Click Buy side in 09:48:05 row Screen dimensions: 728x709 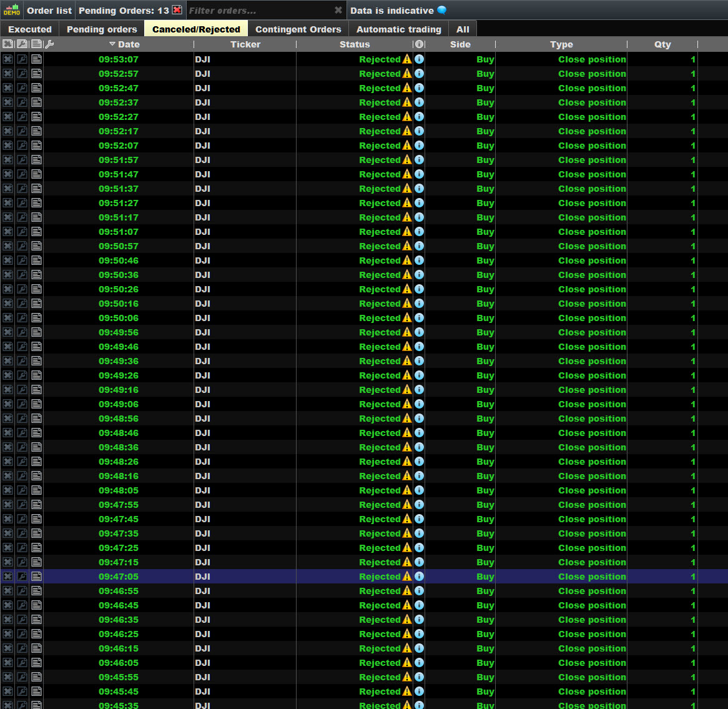[x=485, y=490]
